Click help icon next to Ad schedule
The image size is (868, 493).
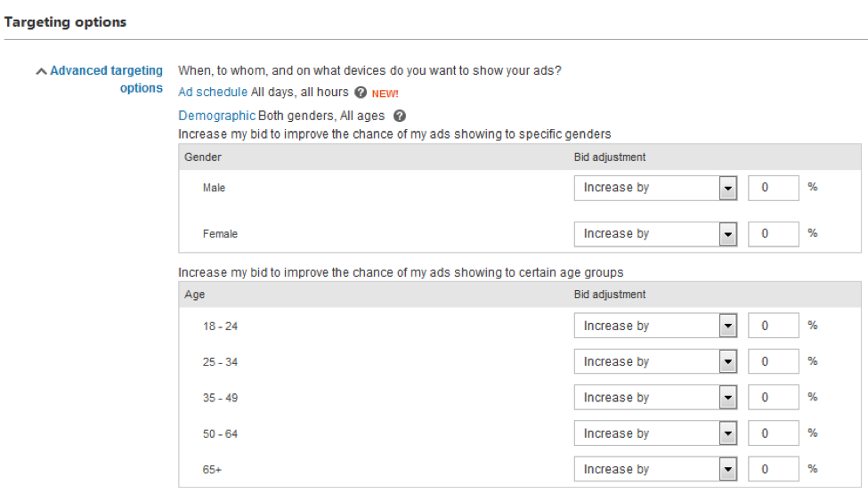(x=361, y=93)
